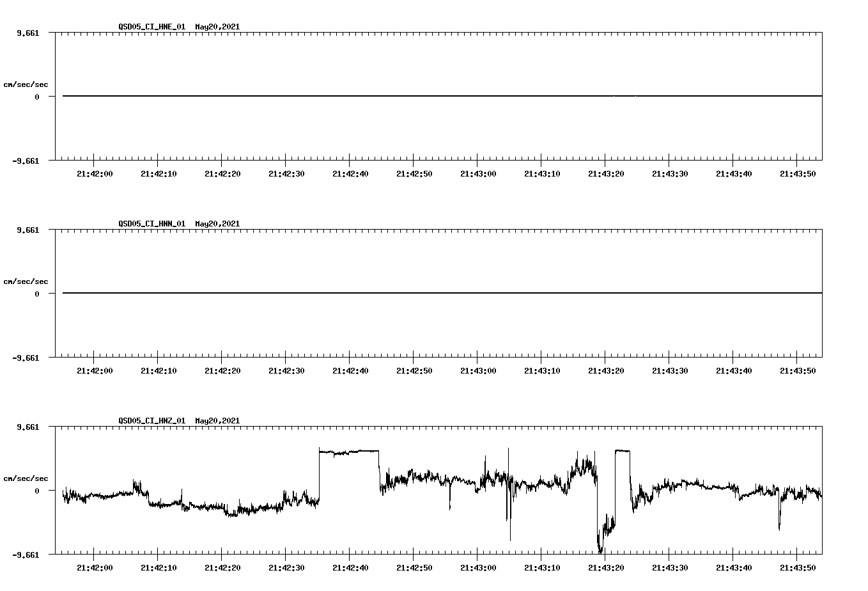Click the 21:43:20 time label under HNN chart

tap(606, 370)
